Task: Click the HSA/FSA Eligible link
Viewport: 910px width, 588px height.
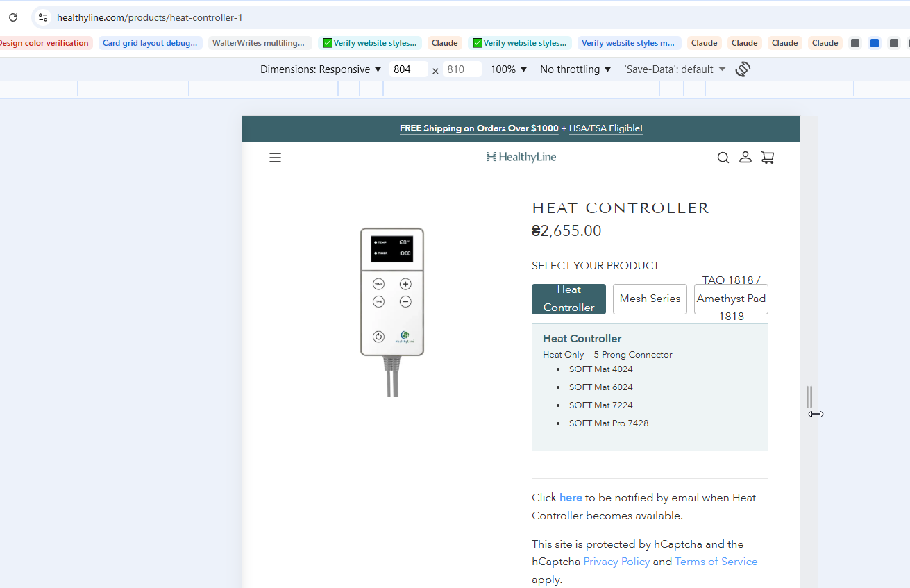Action: (606, 128)
